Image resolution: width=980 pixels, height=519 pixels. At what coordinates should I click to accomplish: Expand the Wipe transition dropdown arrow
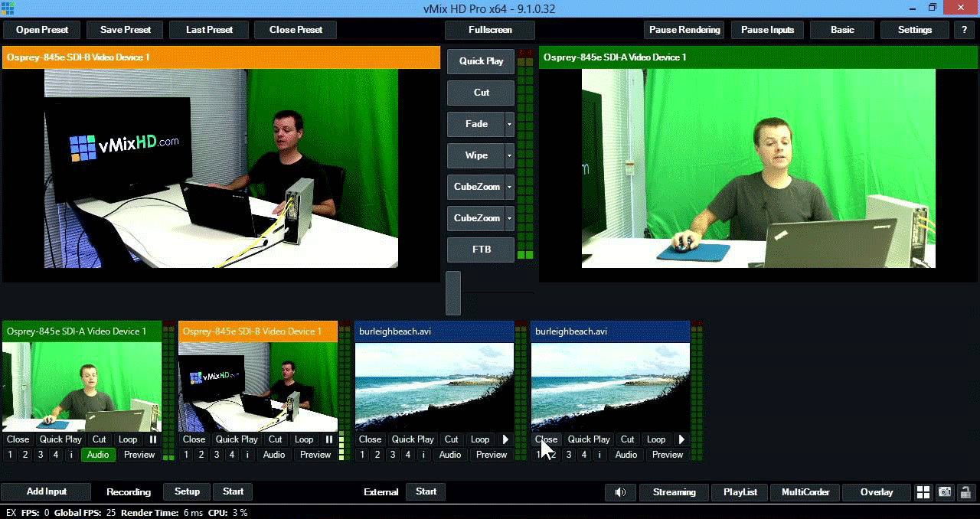point(510,155)
